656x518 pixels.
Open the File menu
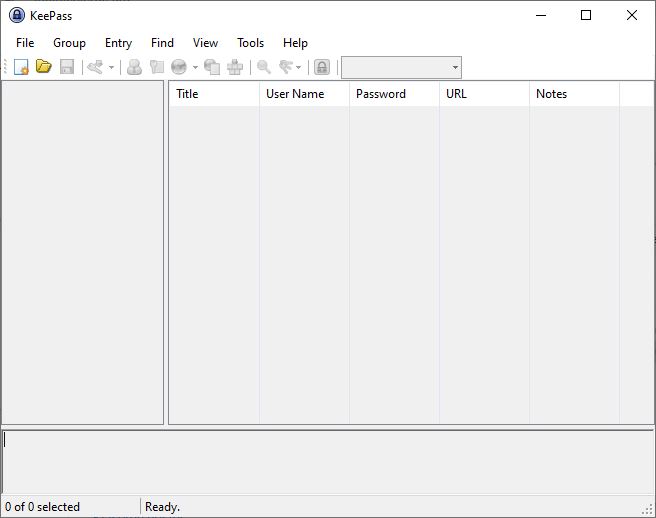(25, 43)
